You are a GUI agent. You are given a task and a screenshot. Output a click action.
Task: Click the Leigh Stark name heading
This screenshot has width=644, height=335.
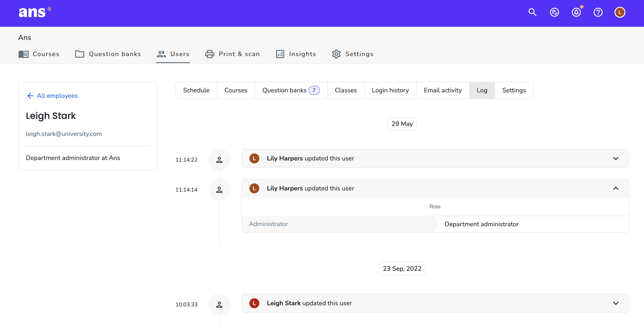[51, 116]
